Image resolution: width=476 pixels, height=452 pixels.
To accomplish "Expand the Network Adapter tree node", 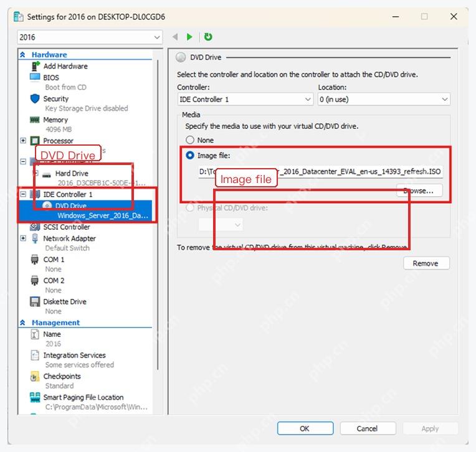I will (x=23, y=238).
